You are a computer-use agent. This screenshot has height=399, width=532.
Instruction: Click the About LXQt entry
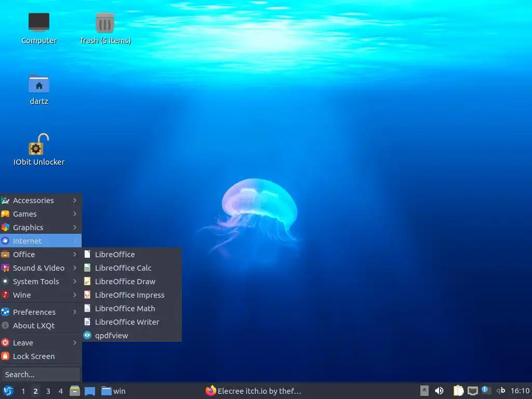[x=41, y=326]
